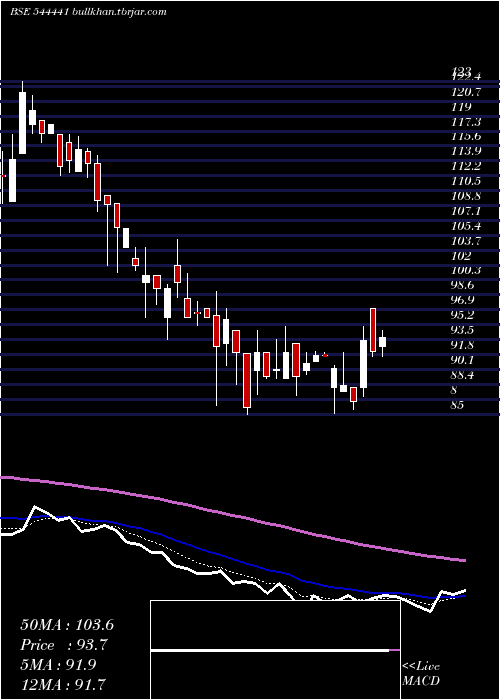Click the 112.2 price axis label
This screenshot has height=700, width=500.
tap(466, 167)
